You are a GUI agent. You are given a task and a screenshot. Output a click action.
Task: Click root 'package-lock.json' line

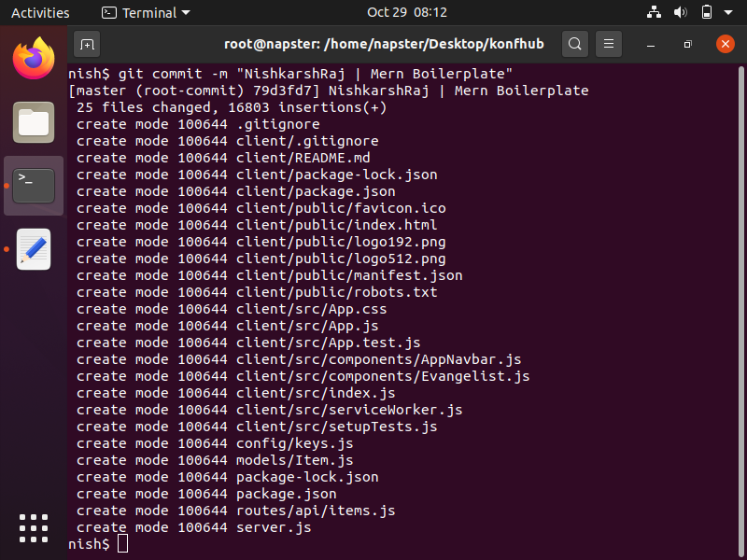(x=228, y=477)
